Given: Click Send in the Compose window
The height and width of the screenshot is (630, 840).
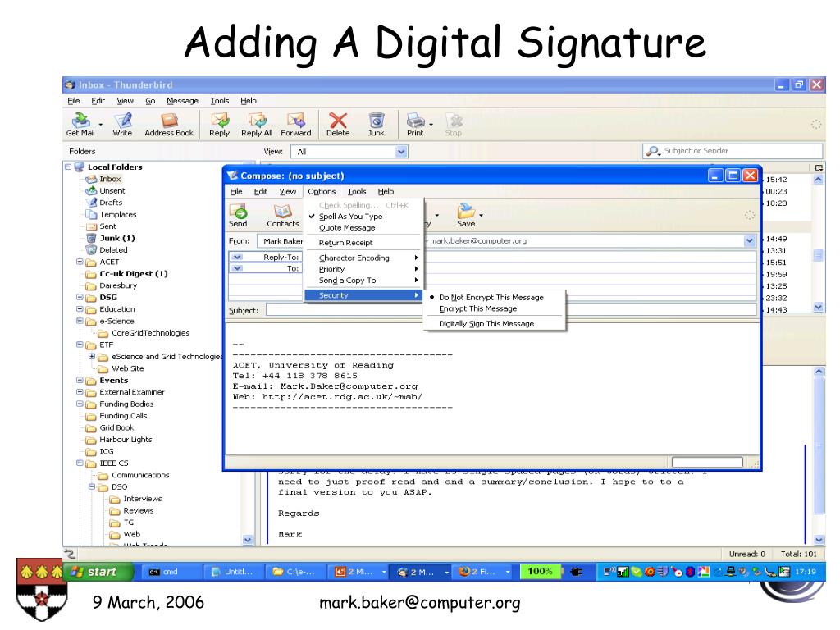Looking at the screenshot, I should click(x=238, y=216).
